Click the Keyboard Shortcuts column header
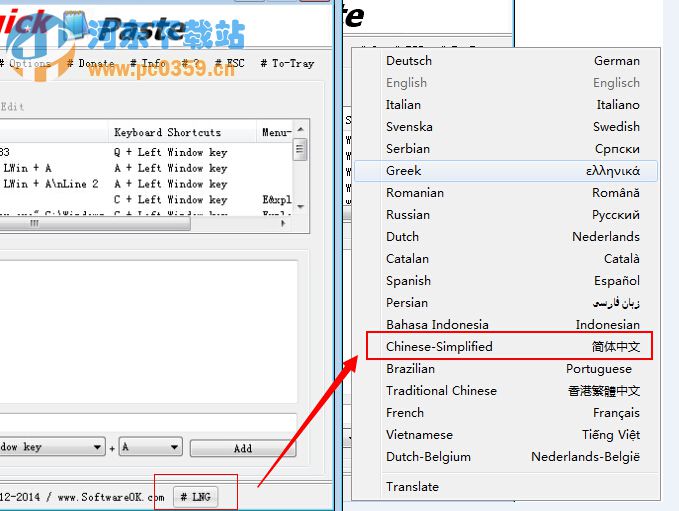Image resolution: width=679 pixels, height=511 pixels. click(182, 132)
